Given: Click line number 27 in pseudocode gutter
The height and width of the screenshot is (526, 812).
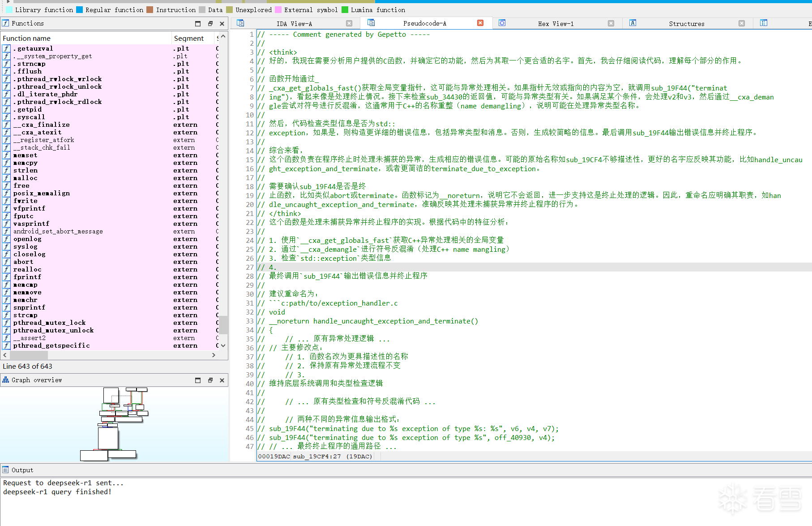Looking at the screenshot, I should click(250, 267).
